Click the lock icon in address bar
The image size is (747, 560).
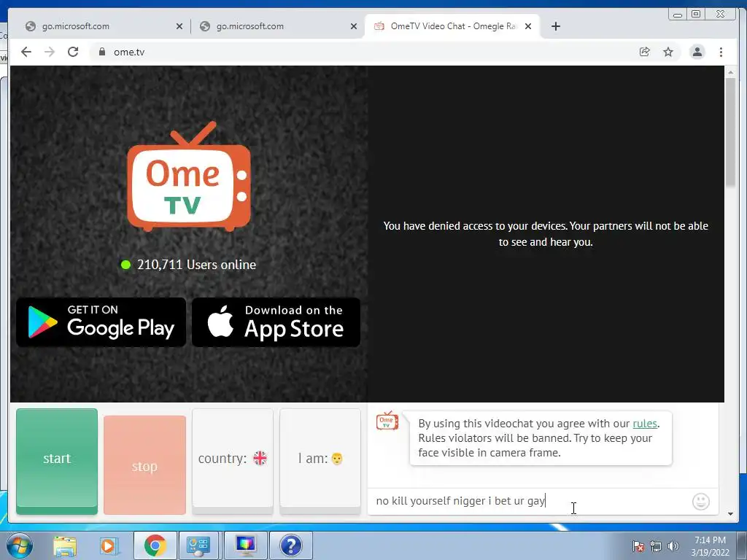(102, 52)
